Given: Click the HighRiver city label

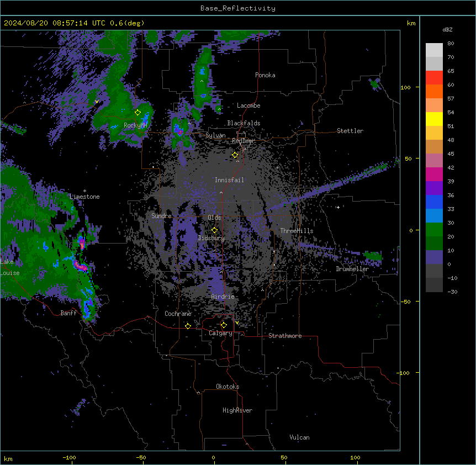Looking at the screenshot, I should point(237,410).
